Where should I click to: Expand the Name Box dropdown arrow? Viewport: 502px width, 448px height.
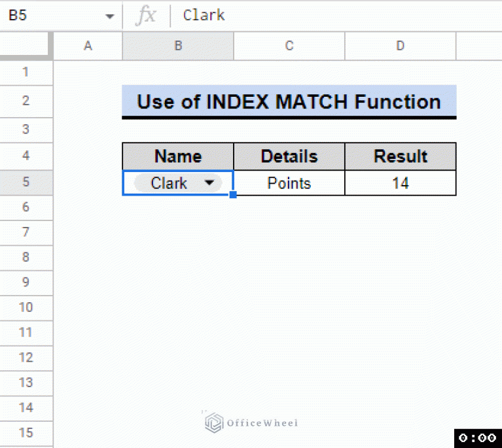[x=109, y=16]
